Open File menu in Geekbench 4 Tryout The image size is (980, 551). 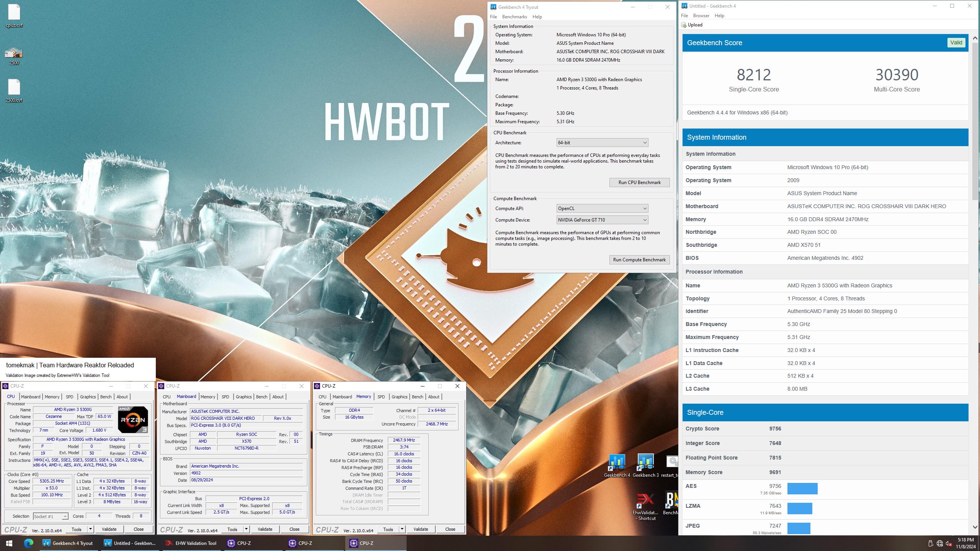[x=493, y=17]
